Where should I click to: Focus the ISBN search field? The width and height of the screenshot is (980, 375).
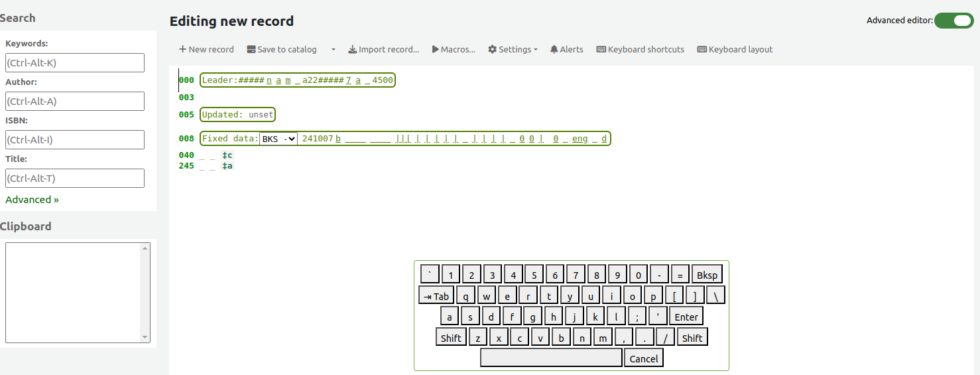click(75, 139)
